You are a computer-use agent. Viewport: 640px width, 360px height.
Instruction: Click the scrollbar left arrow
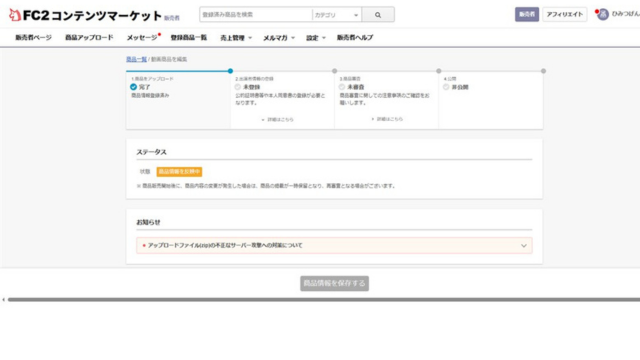(x=3, y=300)
